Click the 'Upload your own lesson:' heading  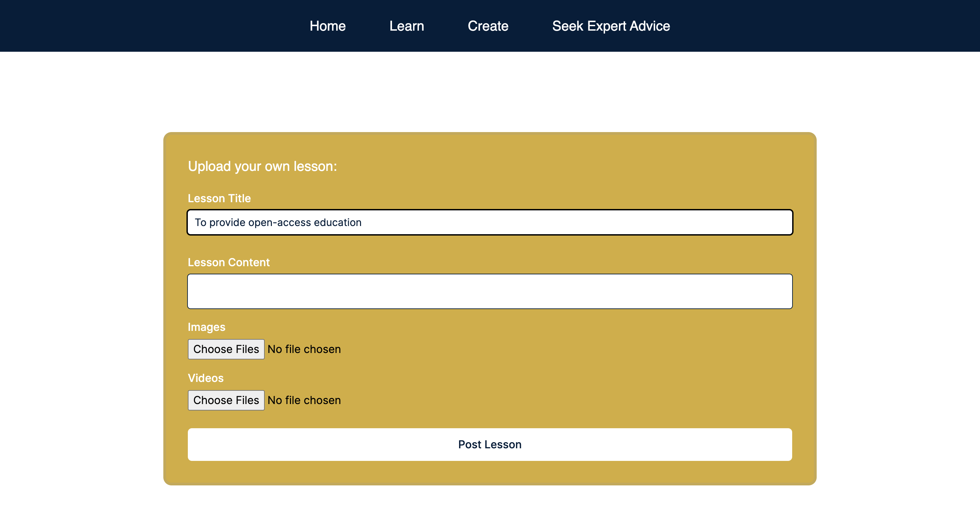coord(262,166)
